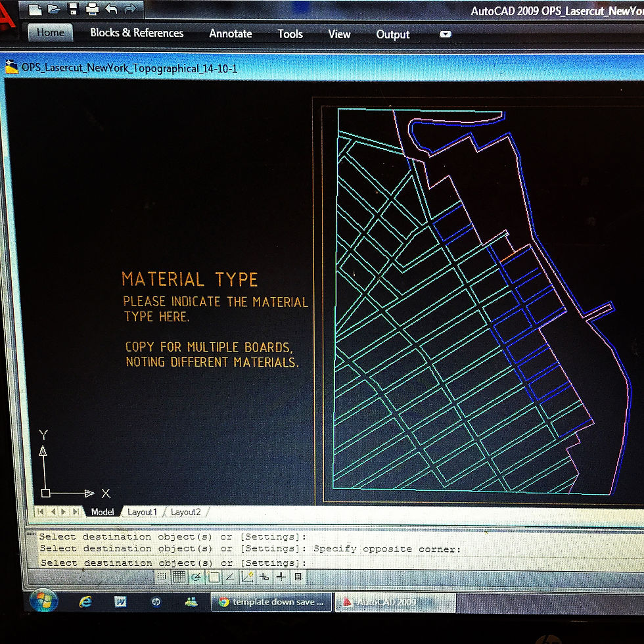Toggle Object Snap in the status bar
Image resolution: width=644 pixels, height=644 pixels.
coord(214,577)
